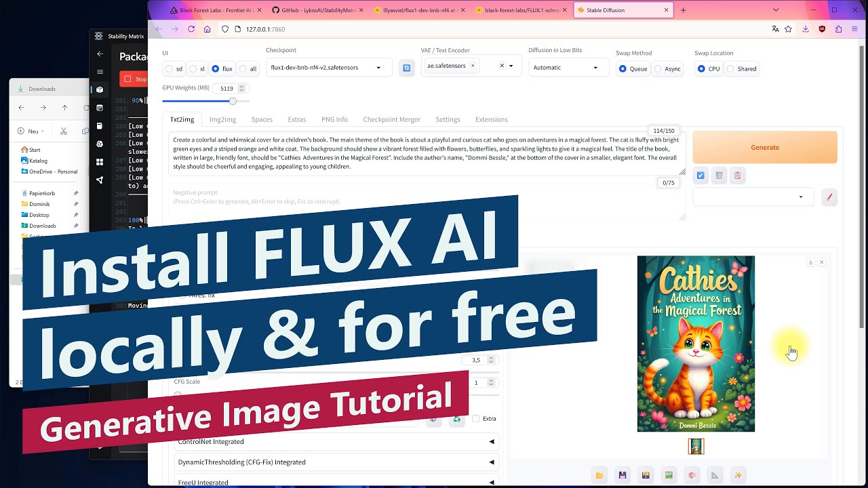Click the sparkle upscale icon below image
Viewport: 868px width, 488px height.
[738, 475]
